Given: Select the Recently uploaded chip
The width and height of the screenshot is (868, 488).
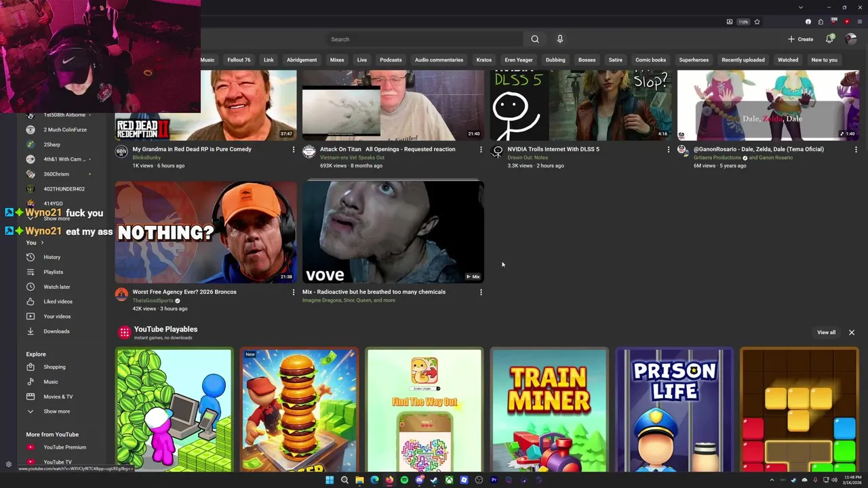Looking at the screenshot, I should (743, 60).
